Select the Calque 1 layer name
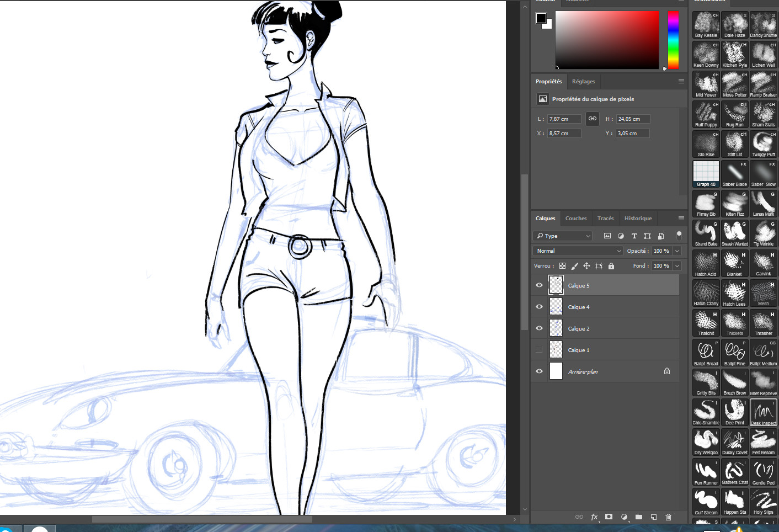 (579, 350)
